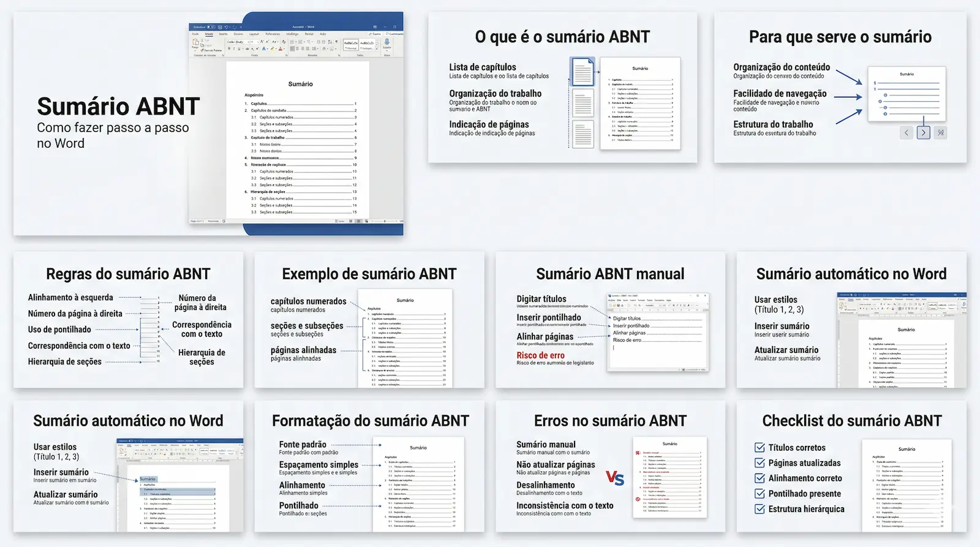Open the 'Checklist do sumário ABNT' slide card
Screen dimensions: 980x547
(851, 466)
